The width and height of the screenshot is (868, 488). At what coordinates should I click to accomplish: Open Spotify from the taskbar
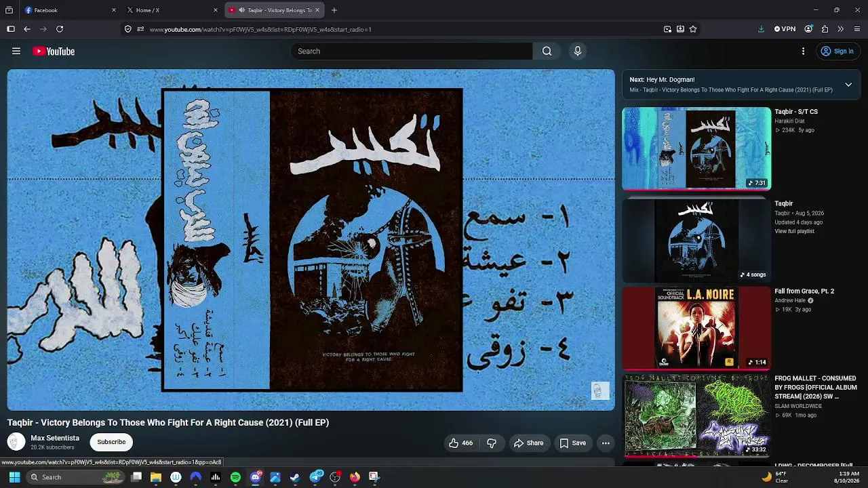235,477
